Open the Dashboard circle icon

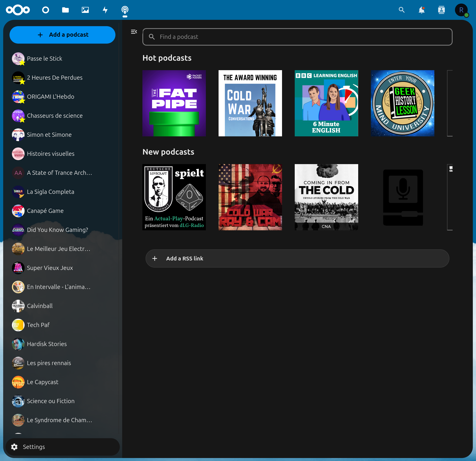(45, 10)
